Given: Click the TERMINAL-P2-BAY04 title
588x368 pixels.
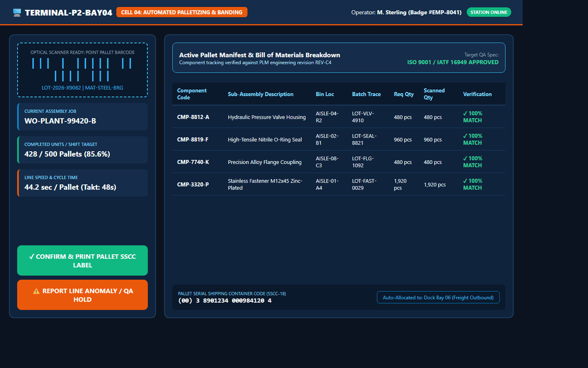Looking at the screenshot, I should tap(68, 12).
